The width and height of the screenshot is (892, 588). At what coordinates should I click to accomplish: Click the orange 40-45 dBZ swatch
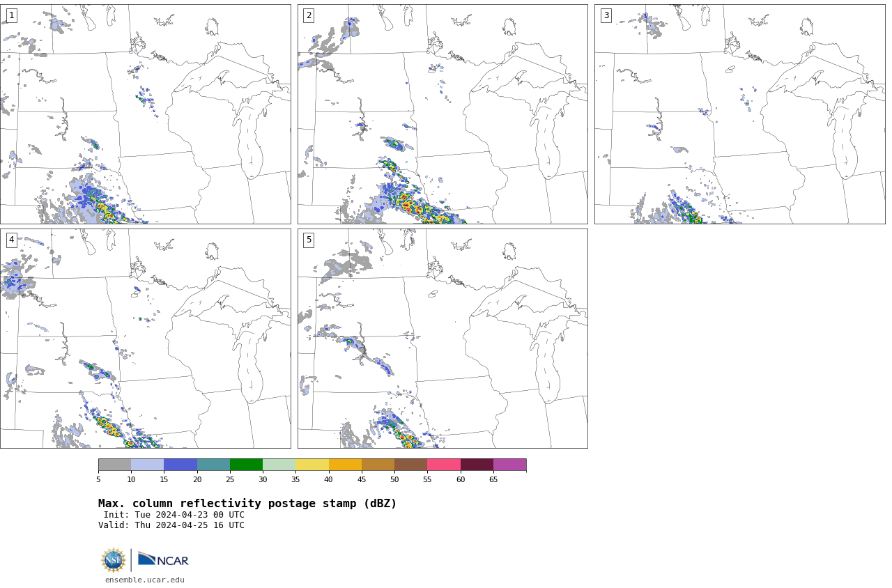pos(345,465)
